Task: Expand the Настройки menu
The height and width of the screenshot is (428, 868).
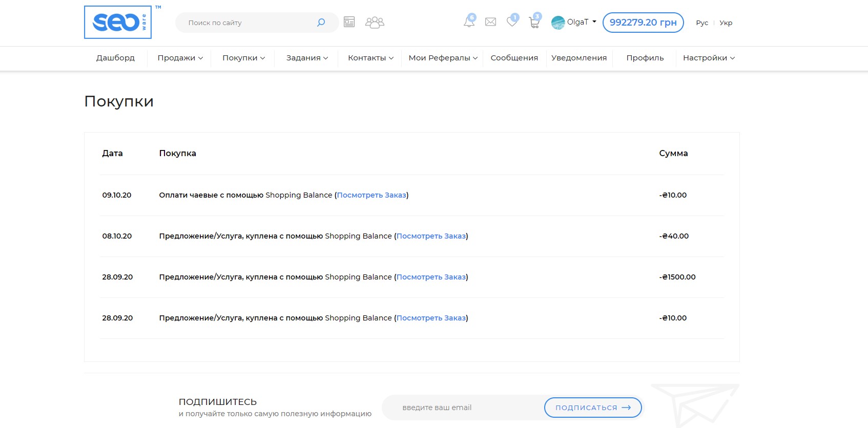Action: 708,58
